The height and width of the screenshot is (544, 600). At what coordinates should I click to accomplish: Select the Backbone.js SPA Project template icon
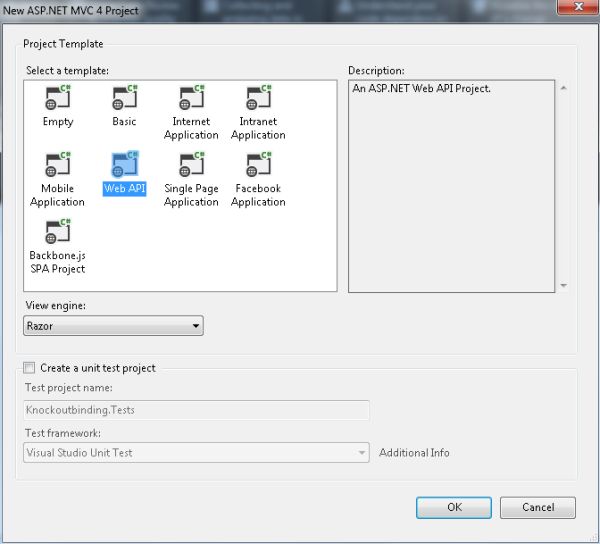pyautogui.click(x=58, y=232)
